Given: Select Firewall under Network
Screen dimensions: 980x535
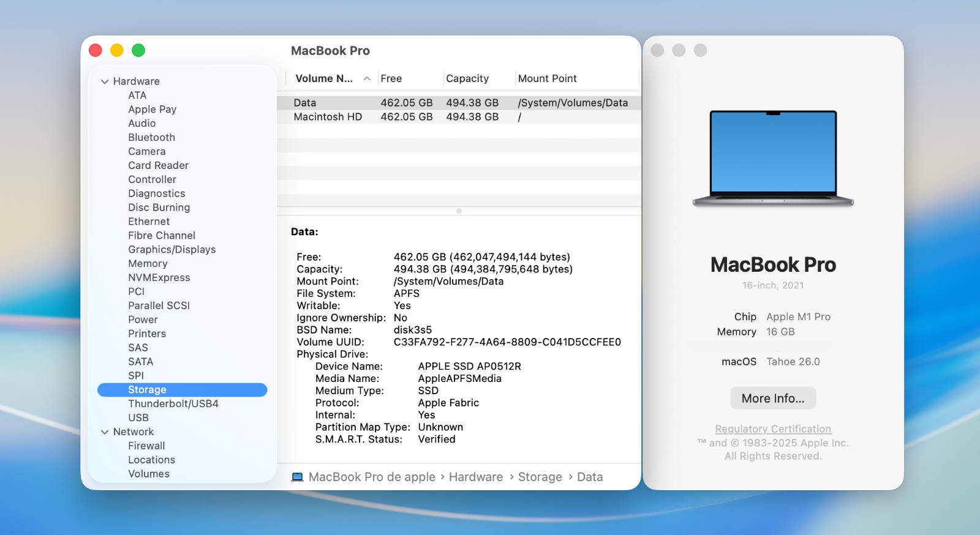Looking at the screenshot, I should [146, 446].
